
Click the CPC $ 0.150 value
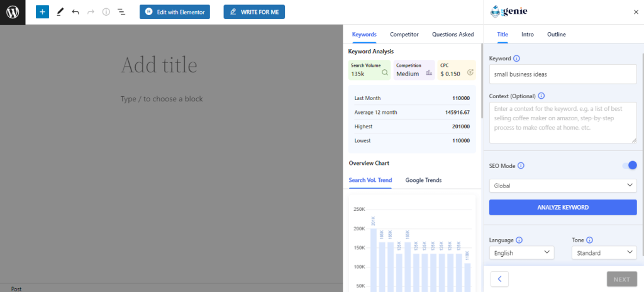(450, 74)
